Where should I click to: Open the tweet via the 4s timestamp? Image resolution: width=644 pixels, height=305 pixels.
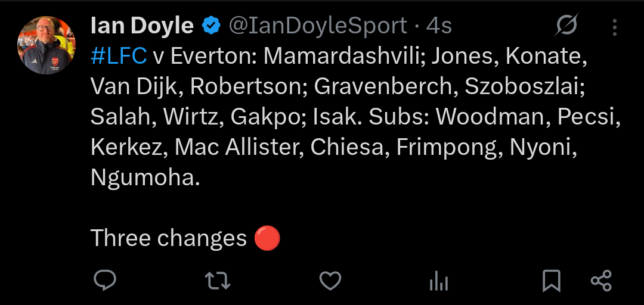click(439, 26)
